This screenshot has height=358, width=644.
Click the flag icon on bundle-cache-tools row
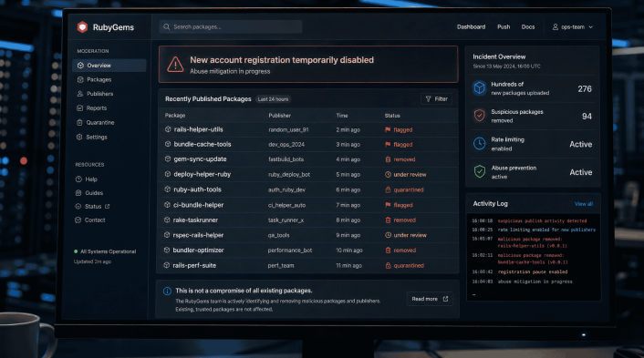tap(388, 144)
